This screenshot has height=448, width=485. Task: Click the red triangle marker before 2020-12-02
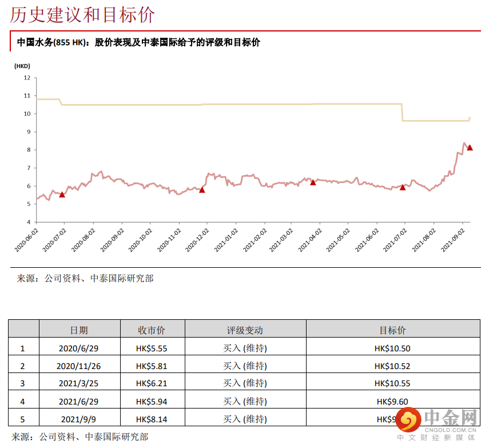coord(202,190)
